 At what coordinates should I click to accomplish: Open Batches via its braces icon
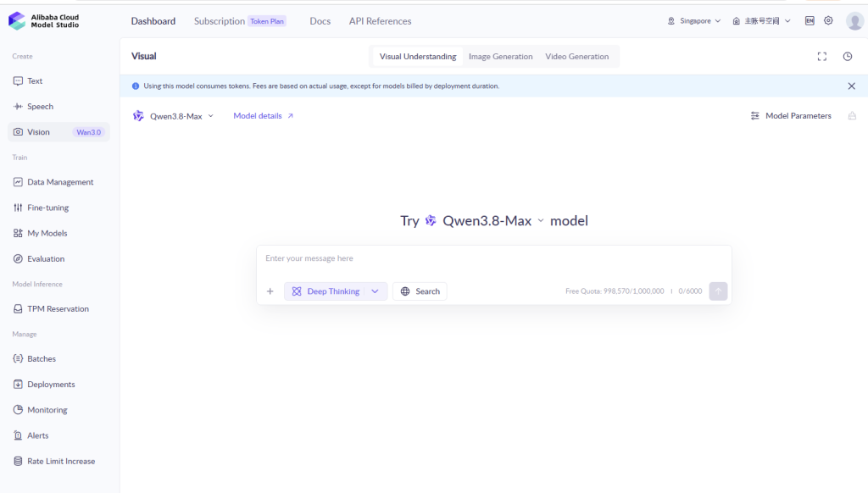tap(18, 358)
